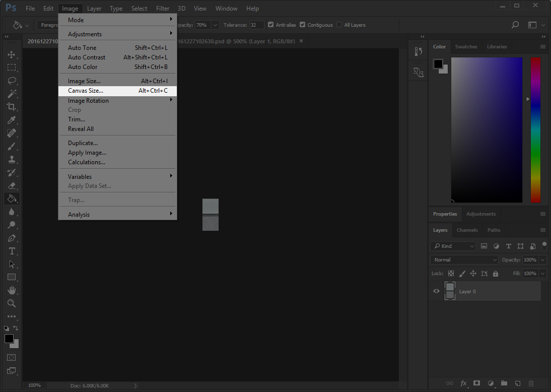This screenshot has height=392, width=551.
Task: Toggle lock all for the layer
Action: (x=496, y=274)
